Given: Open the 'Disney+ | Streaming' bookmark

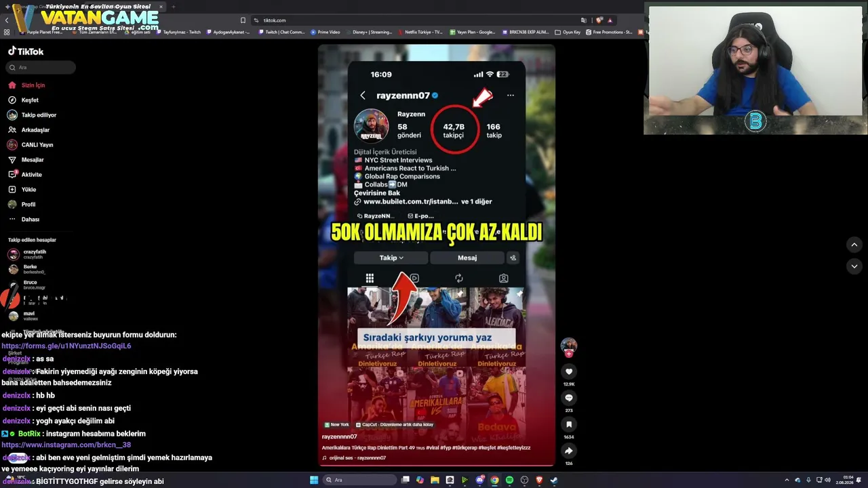Looking at the screenshot, I should (x=369, y=32).
